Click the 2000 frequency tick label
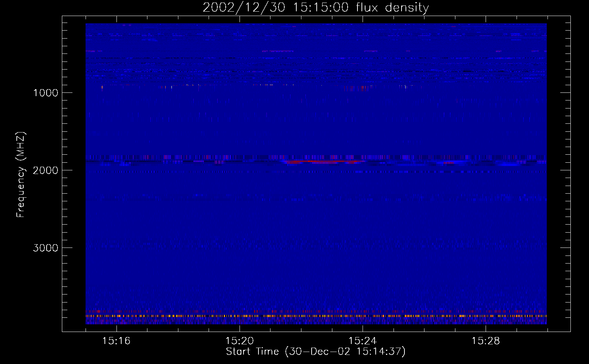The height and width of the screenshot is (364, 589). tap(46, 170)
